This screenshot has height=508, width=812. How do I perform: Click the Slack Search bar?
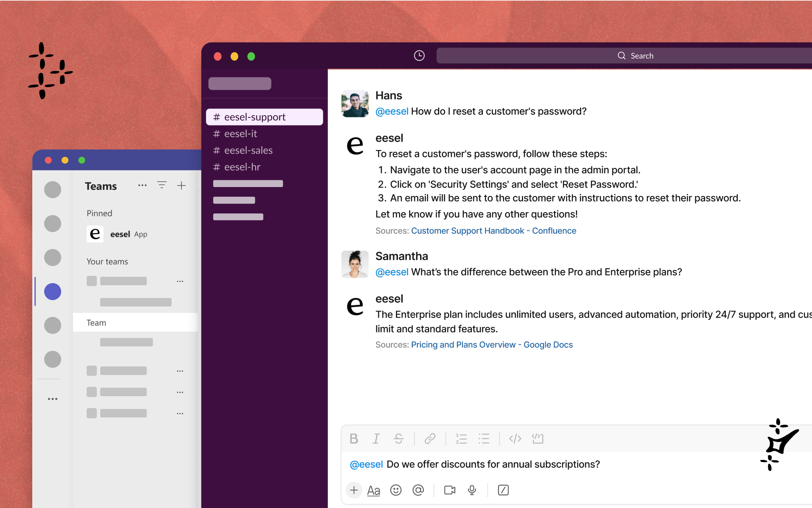coord(624,56)
